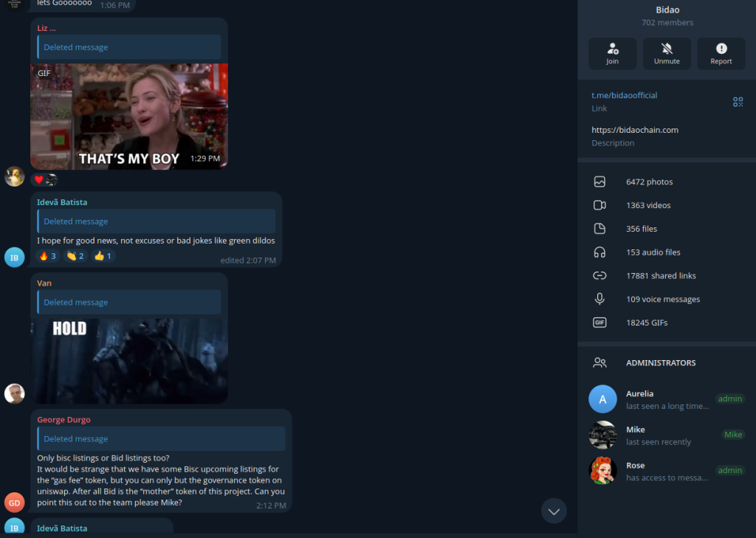Screen dimensions: 756x538
Task: Toggle the fire reaction on Idevã's message
Action: 48,256
